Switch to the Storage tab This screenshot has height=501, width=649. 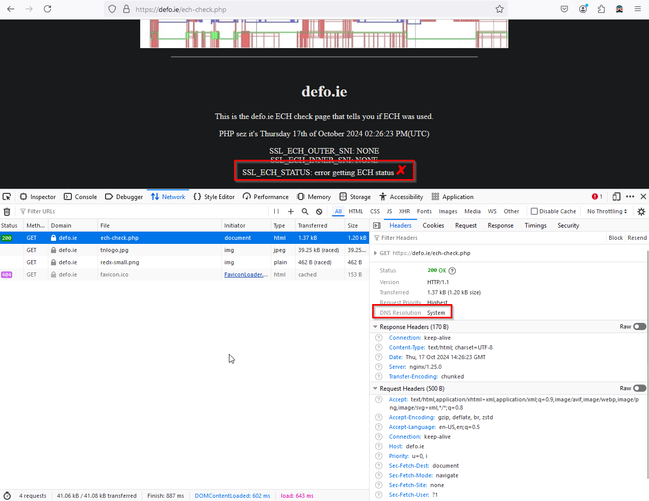point(355,197)
